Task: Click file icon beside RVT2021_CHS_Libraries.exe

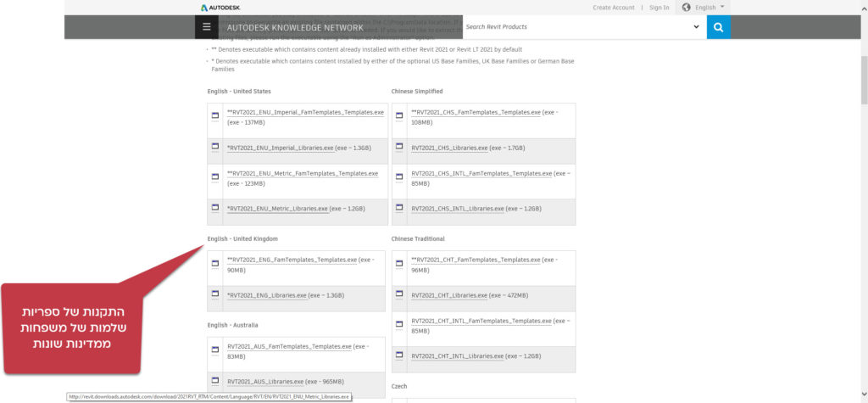Action: (399, 147)
